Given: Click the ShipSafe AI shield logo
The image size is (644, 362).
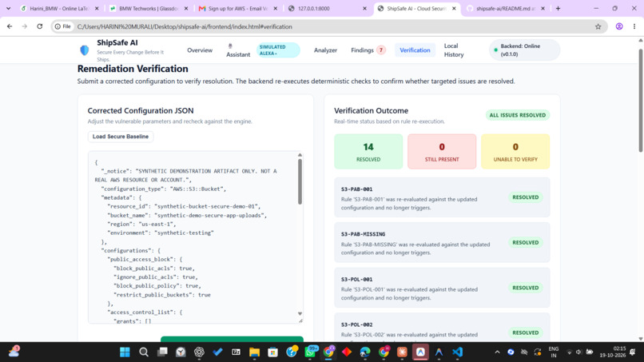Looking at the screenshot, I should pos(84,50).
